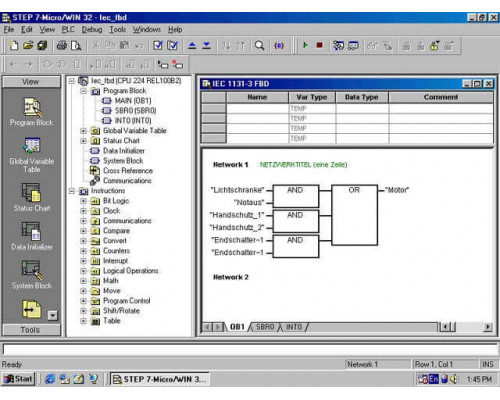500x400 pixels.
Task: Click the View bar scroll-down arrow
Action: pyautogui.click(x=53, y=315)
